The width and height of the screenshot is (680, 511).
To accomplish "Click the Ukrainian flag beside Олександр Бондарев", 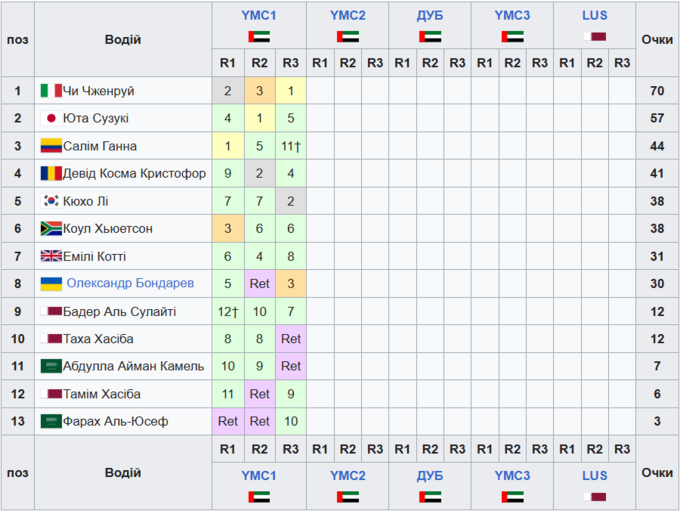I will point(51,284).
